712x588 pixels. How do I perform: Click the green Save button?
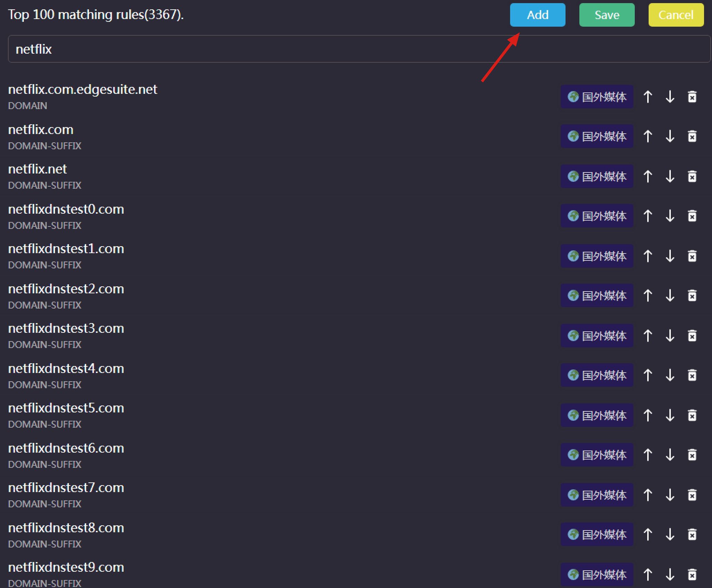click(x=607, y=15)
